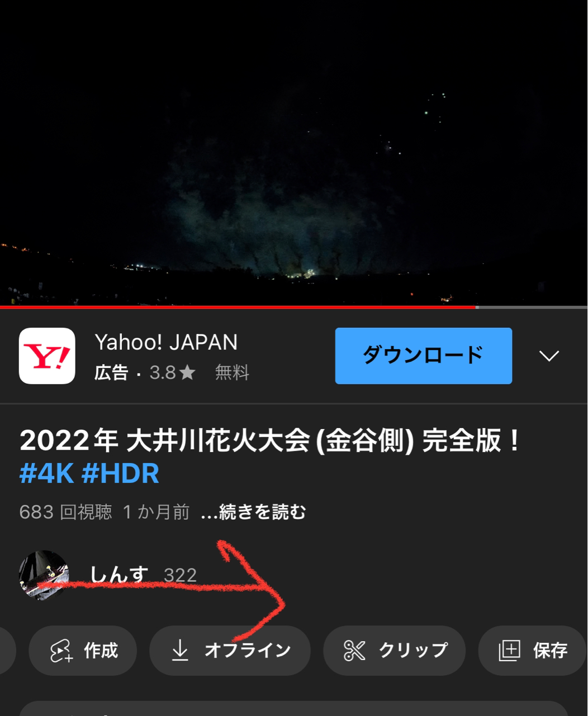This screenshot has width=588, height=716.
Task: Tap the save-to-playlist icon in 保存
Action: [509, 651]
